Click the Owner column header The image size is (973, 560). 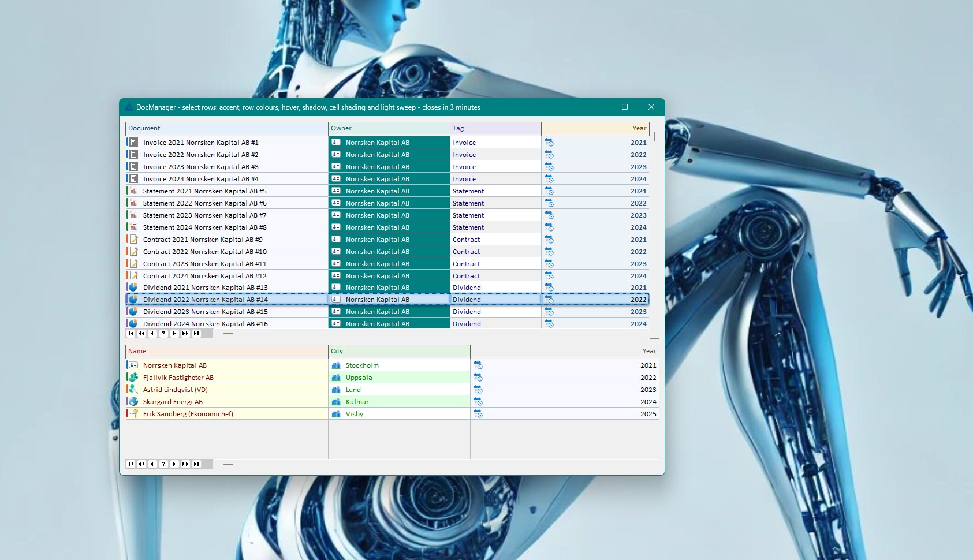(x=389, y=128)
